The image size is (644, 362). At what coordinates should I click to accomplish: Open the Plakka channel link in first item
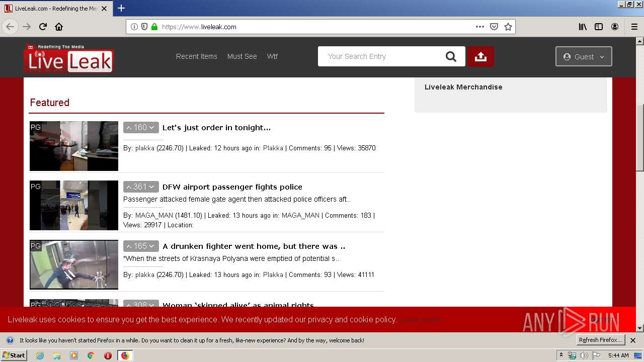coord(273,148)
